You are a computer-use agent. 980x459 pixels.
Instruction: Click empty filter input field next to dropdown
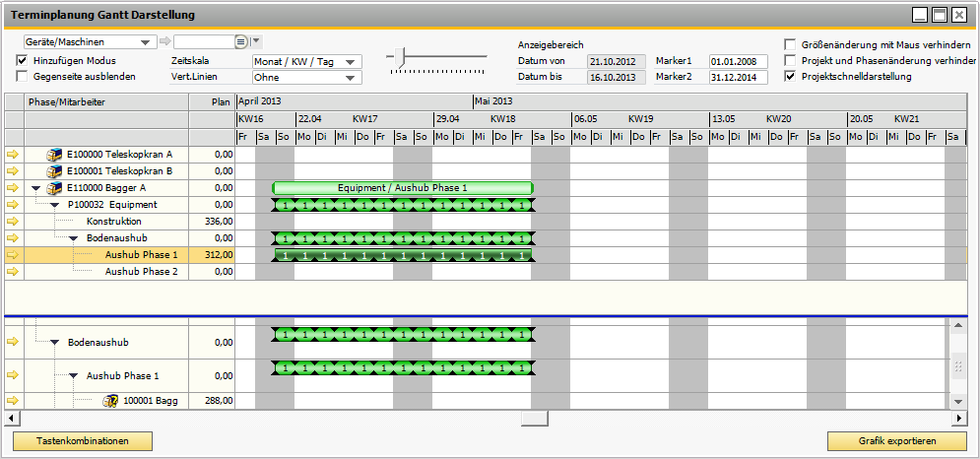204,42
